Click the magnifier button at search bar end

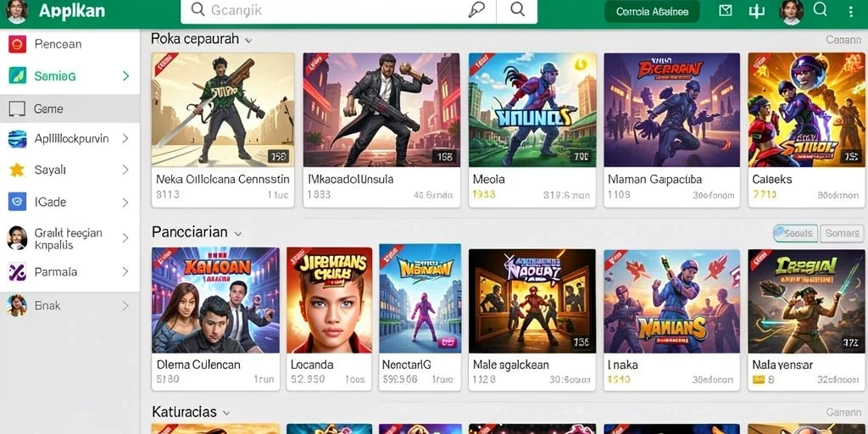pyautogui.click(x=517, y=10)
